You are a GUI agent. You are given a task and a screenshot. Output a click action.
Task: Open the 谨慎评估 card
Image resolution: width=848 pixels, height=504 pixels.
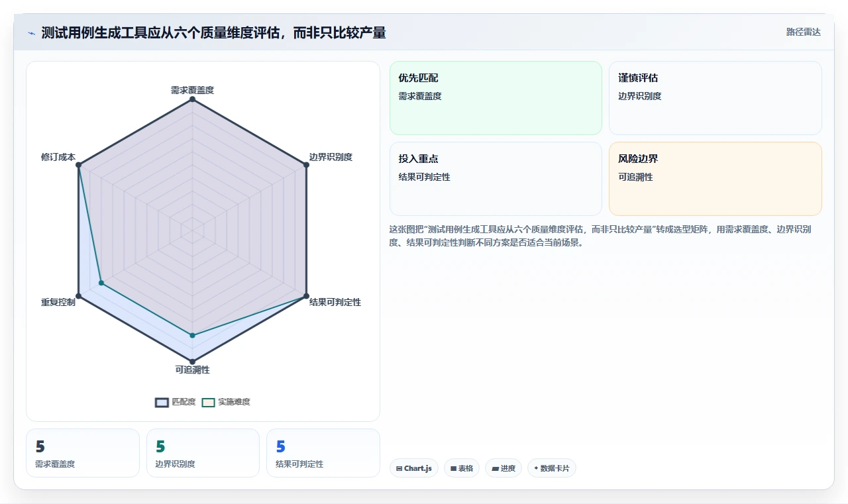pyautogui.click(x=715, y=98)
